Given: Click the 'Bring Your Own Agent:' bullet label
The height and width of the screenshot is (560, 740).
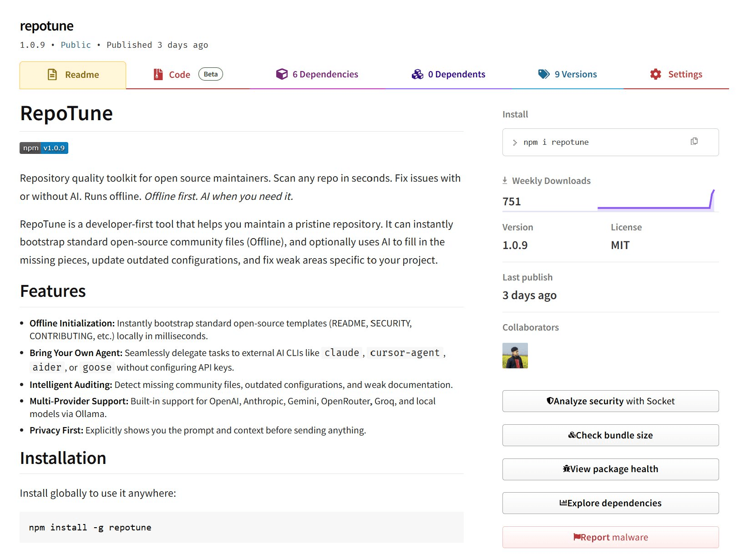Looking at the screenshot, I should pos(76,353).
